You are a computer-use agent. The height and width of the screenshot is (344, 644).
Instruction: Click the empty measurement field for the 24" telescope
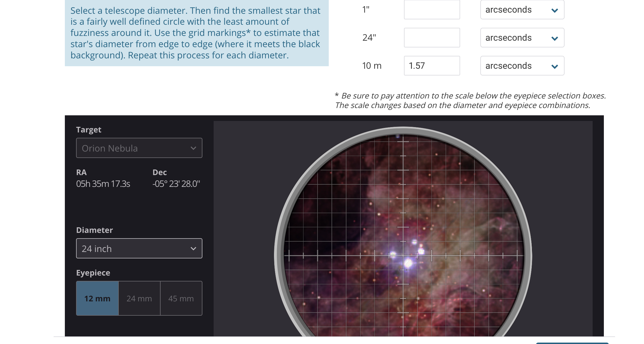[x=431, y=38]
